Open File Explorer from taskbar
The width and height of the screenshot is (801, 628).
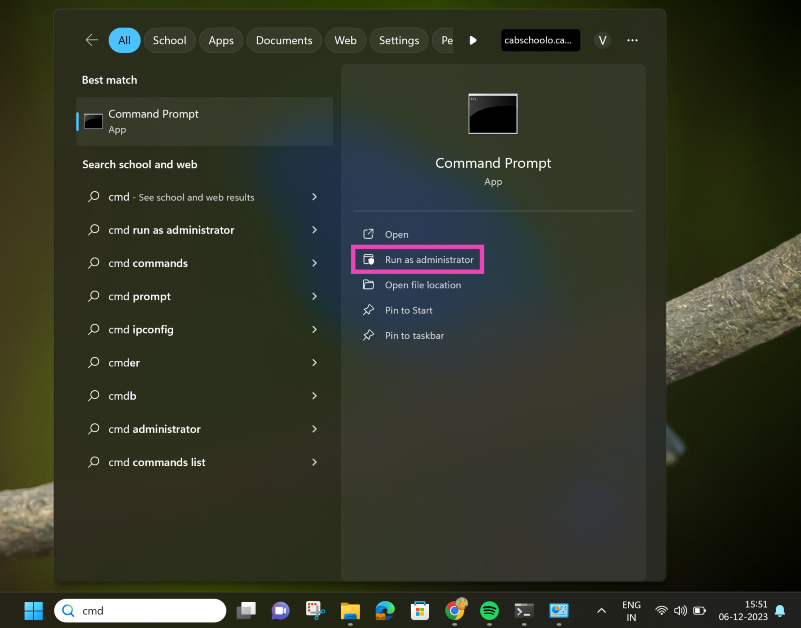(350, 610)
